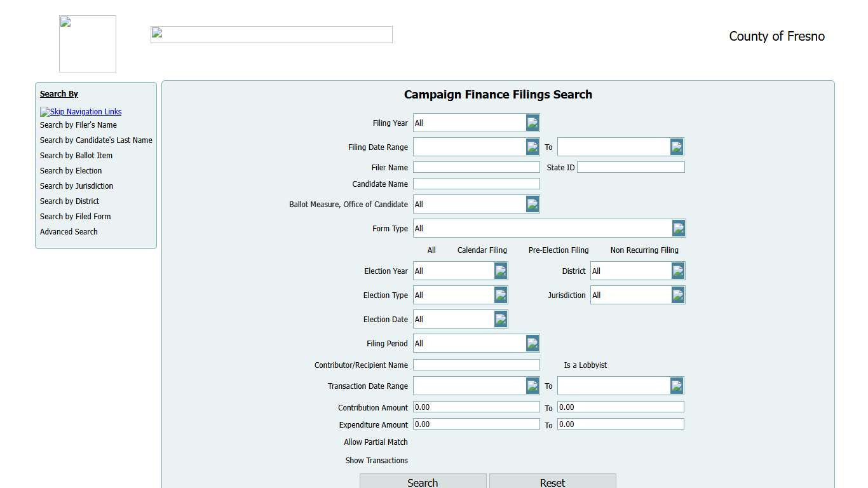The width and height of the screenshot is (868, 488).
Task: Open Search by Filer's Name in sidebar
Action: click(78, 125)
